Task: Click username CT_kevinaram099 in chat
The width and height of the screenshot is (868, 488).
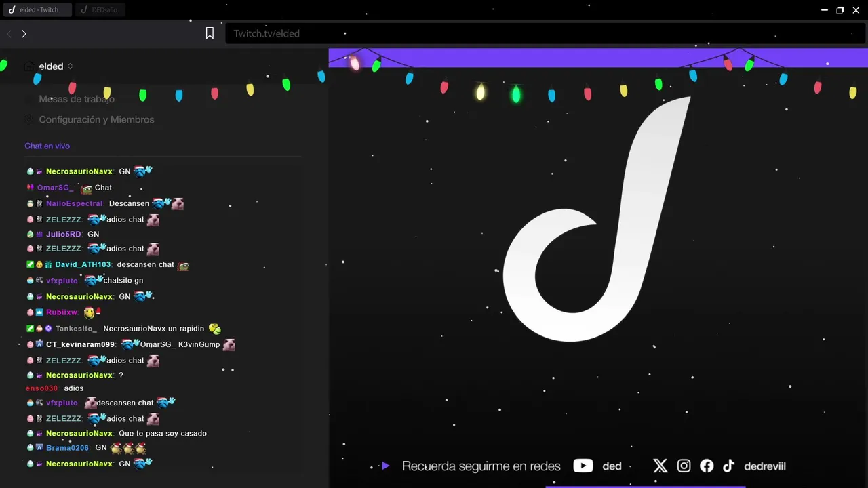Action: pos(80,344)
